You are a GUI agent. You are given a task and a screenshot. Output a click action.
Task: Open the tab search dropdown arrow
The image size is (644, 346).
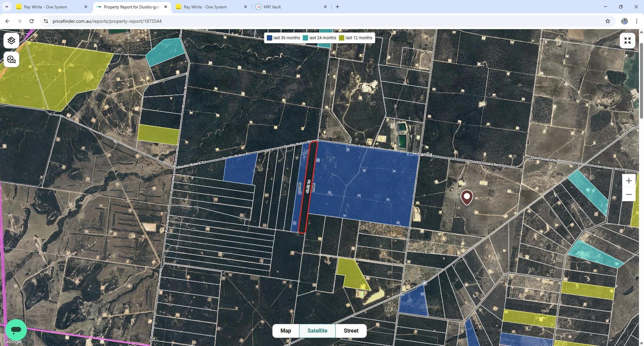click(6, 7)
